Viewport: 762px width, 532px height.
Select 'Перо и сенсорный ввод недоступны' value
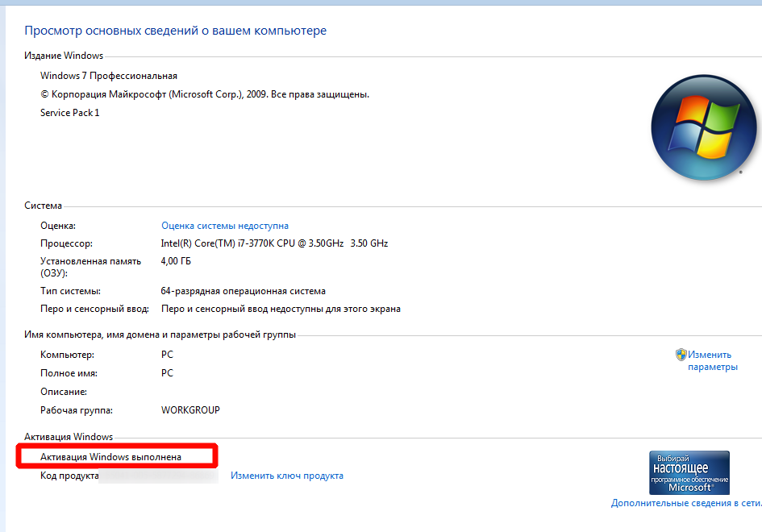point(281,309)
